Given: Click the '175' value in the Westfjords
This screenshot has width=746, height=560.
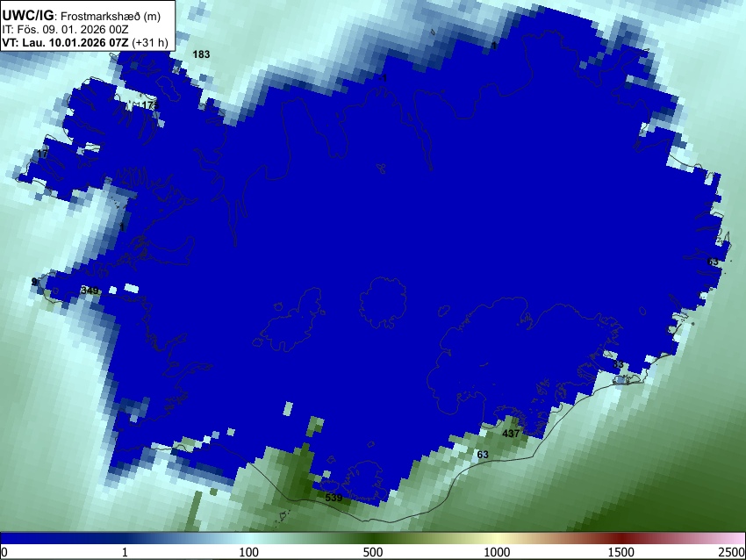Looking at the screenshot, I should tap(149, 105).
